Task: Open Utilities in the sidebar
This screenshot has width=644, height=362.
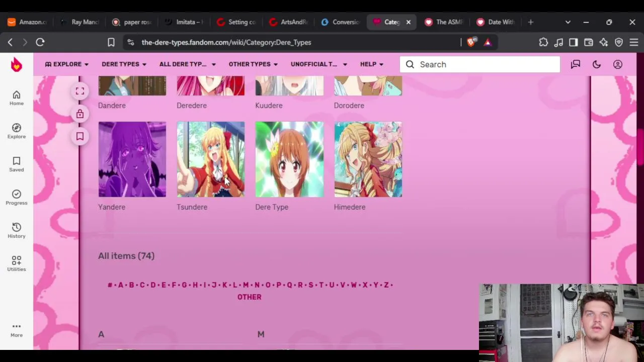Action: pos(17,263)
